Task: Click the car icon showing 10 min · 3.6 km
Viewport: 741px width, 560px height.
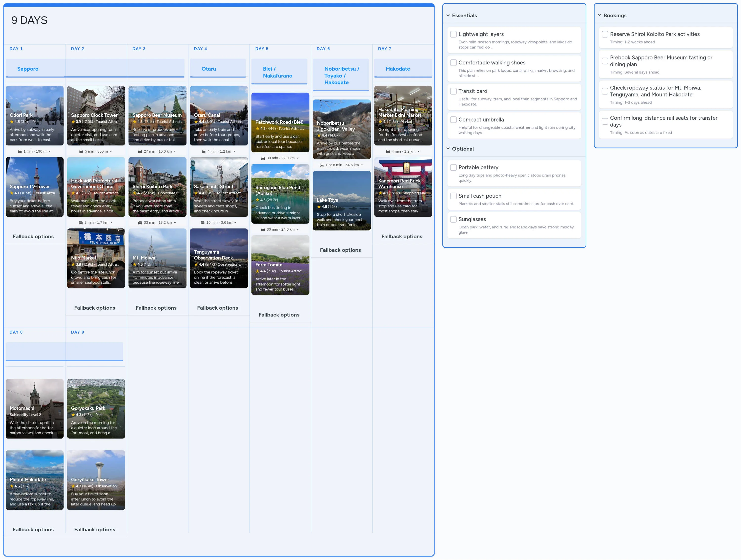Action: (203, 222)
